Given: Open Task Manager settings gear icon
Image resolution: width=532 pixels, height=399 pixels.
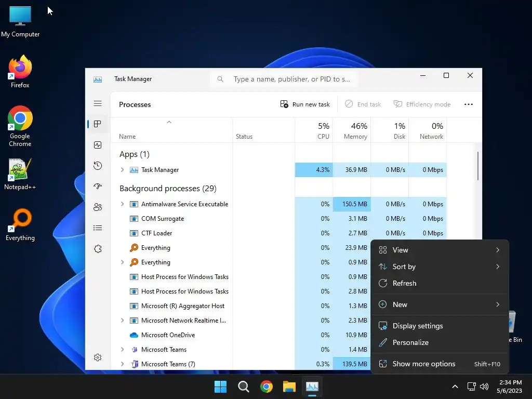Looking at the screenshot, I should point(98,357).
